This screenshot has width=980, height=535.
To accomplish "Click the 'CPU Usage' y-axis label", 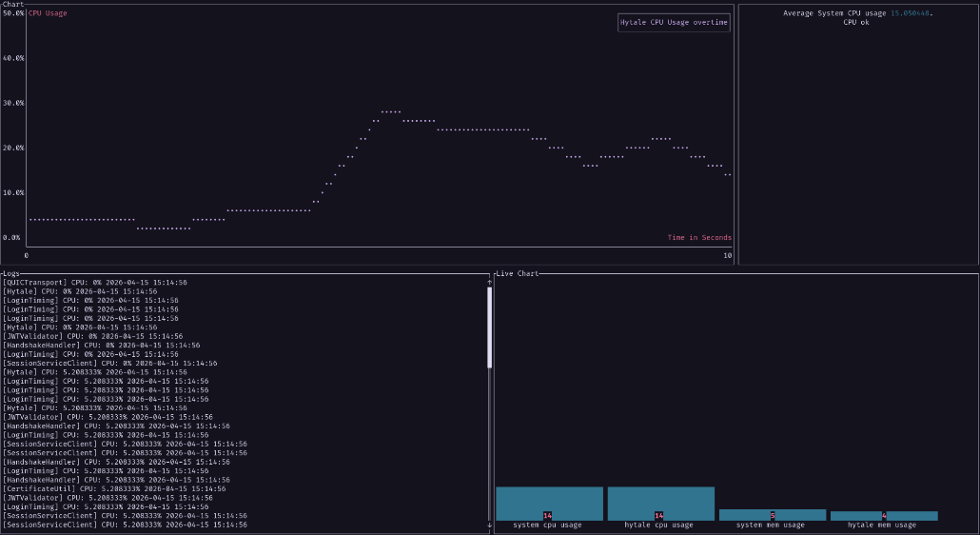I will [x=48, y=13].
